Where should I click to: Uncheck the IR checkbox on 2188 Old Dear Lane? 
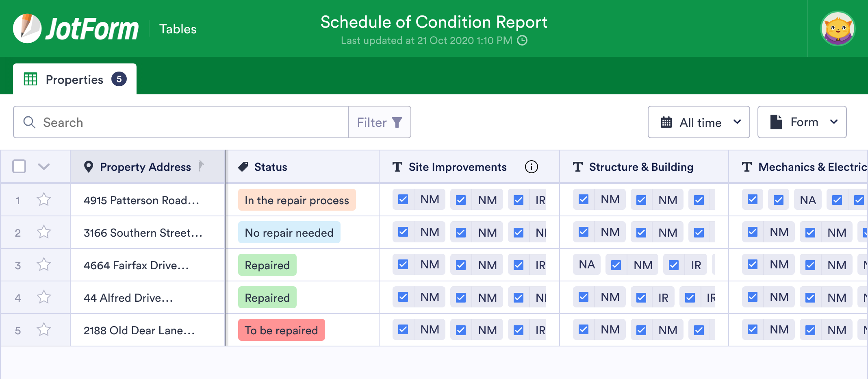coord(518,330)
